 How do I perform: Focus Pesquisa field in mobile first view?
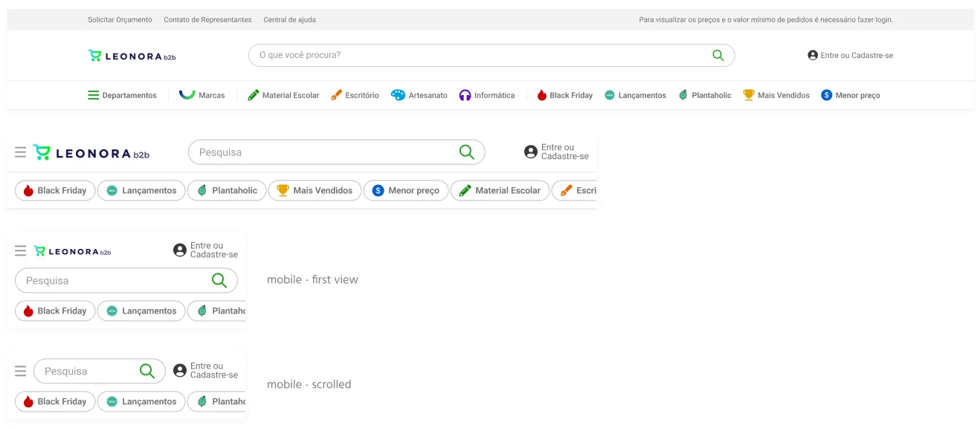pos(126,280)
